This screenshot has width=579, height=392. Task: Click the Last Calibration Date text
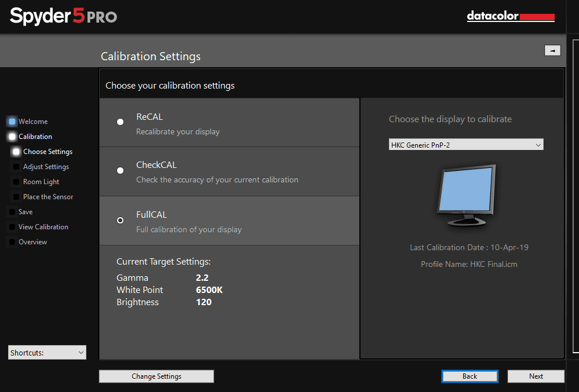(x=469, y=247)
